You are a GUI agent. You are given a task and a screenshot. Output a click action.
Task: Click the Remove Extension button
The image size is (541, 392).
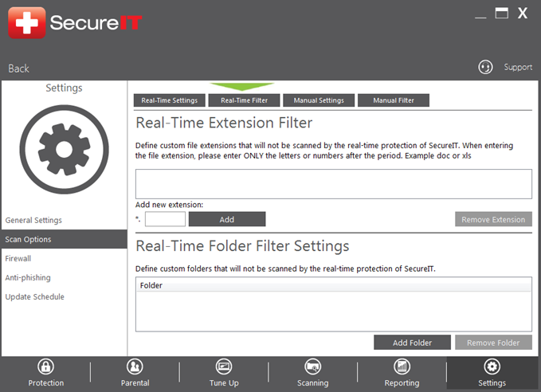(493, 219)
